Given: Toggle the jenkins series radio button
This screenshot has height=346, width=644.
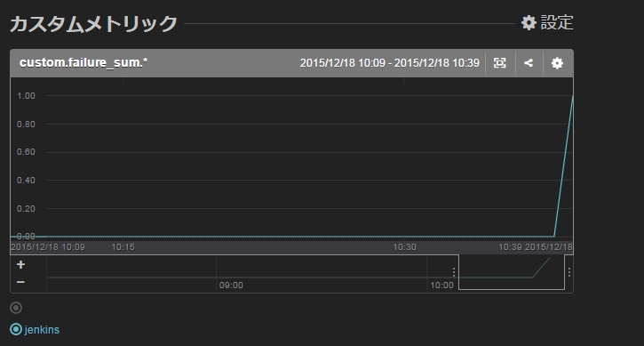Looking at the screenshot, I should [x=16, y=329].
